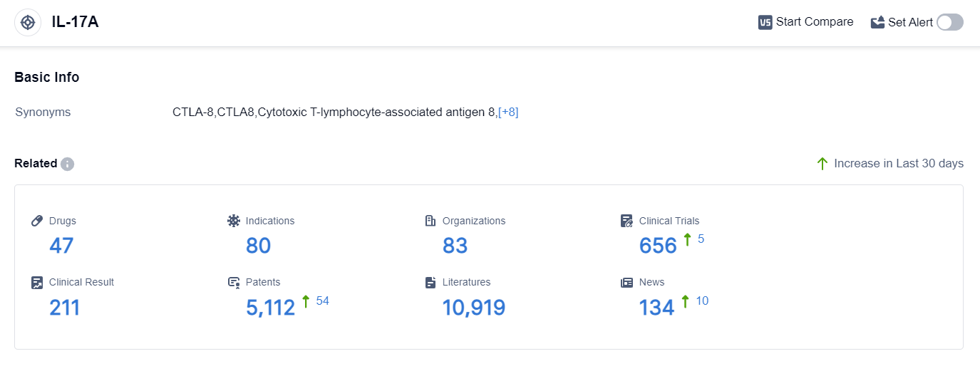The image size is (980, 366).
Task: Click the Literatures document icon
Action: click(430, 282)
